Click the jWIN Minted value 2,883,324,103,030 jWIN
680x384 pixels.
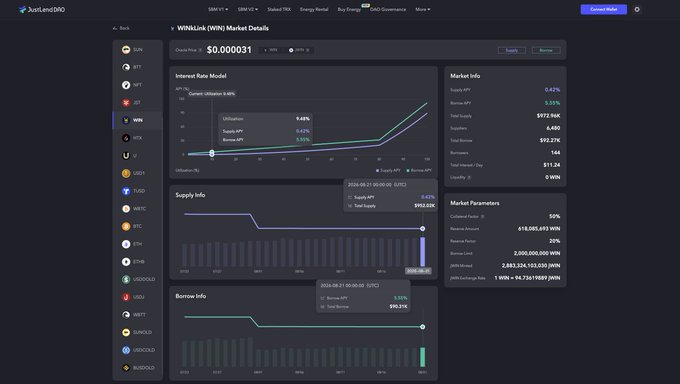click(x=531, y=266)
